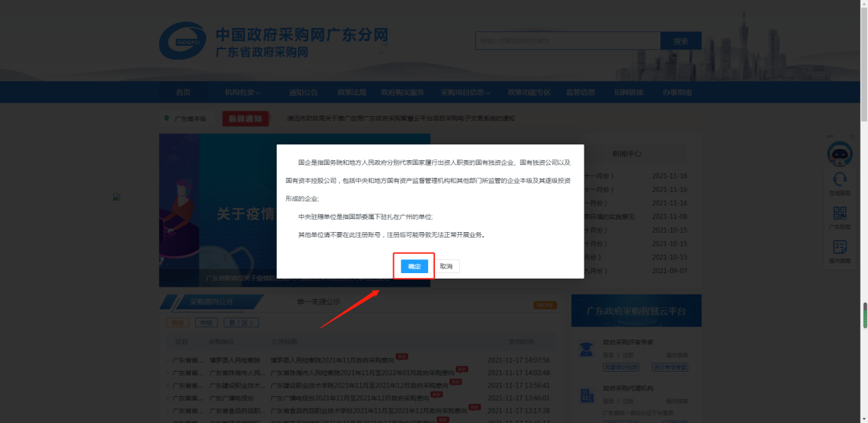868x423 pixels.
Task: Click the green location pin beside 广东省本级
Action: pos(166,118)
